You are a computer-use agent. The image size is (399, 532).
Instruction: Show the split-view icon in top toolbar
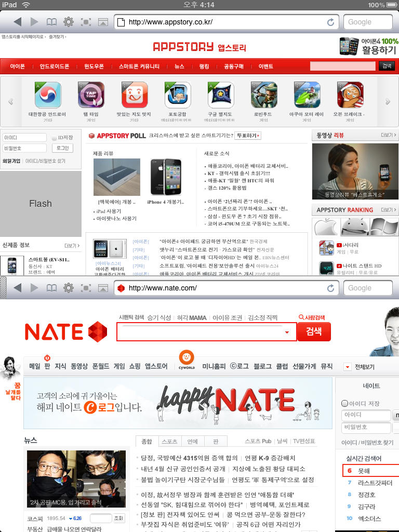[103, 22]
